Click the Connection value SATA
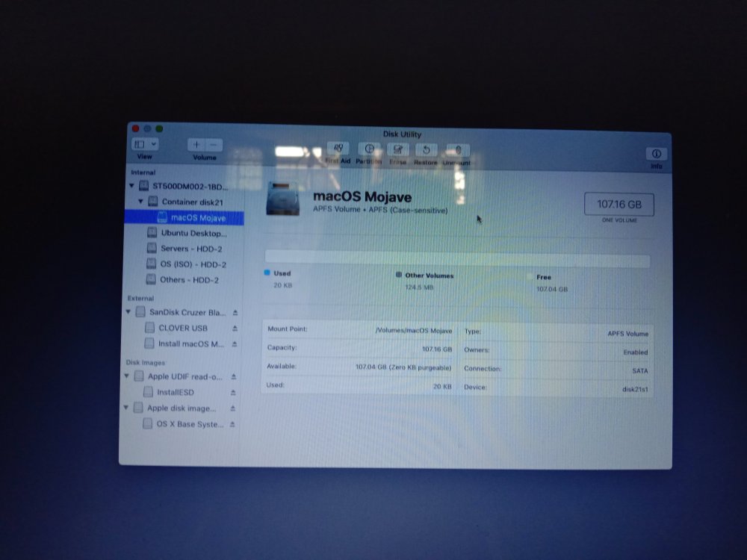747x560 pixels. click(640, 370)
